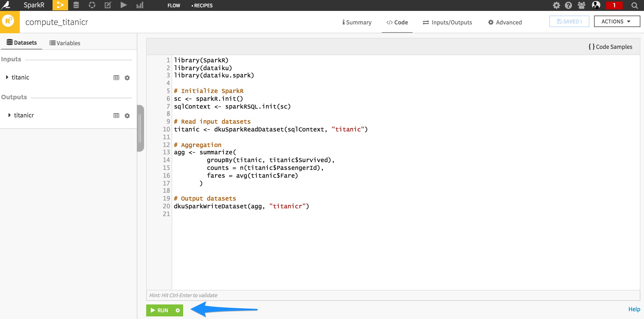The image size is (644, 319).
Task: Click the Dataiku bird logo
Action: 6,5
